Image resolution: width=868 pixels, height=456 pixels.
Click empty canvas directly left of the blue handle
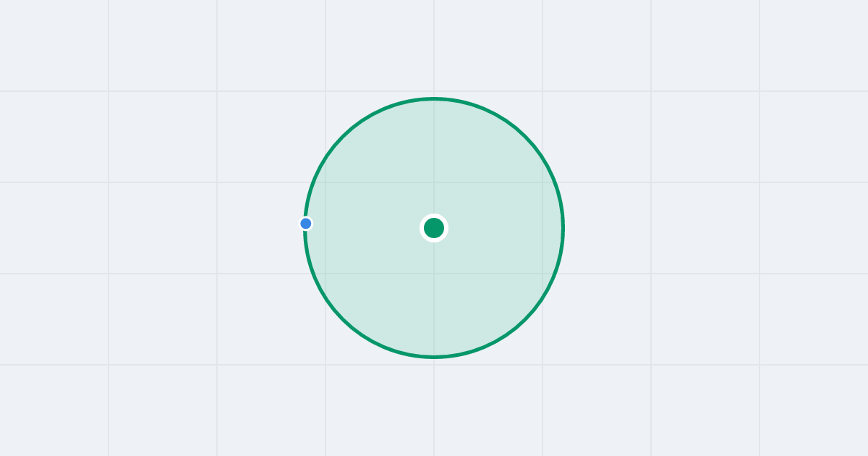coord(260,224)
